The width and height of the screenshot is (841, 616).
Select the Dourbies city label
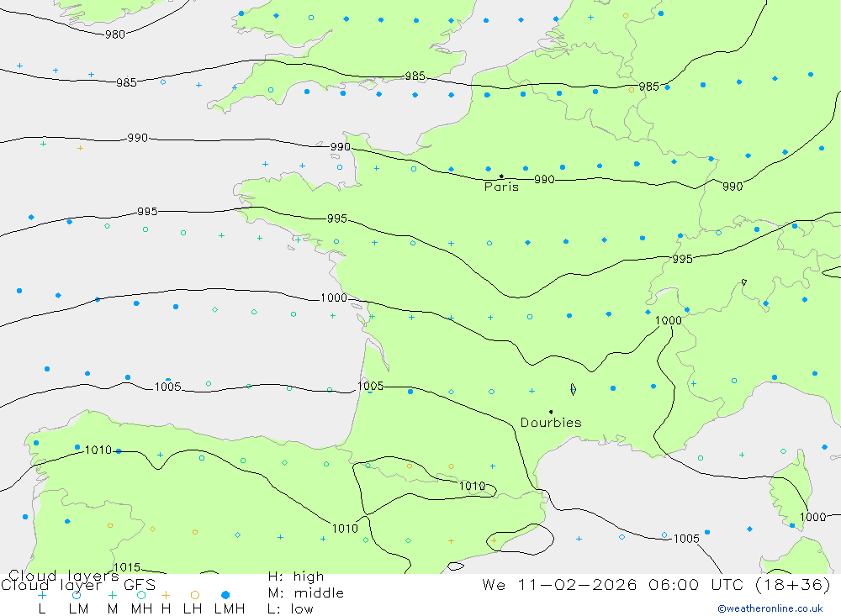[551, 423]
